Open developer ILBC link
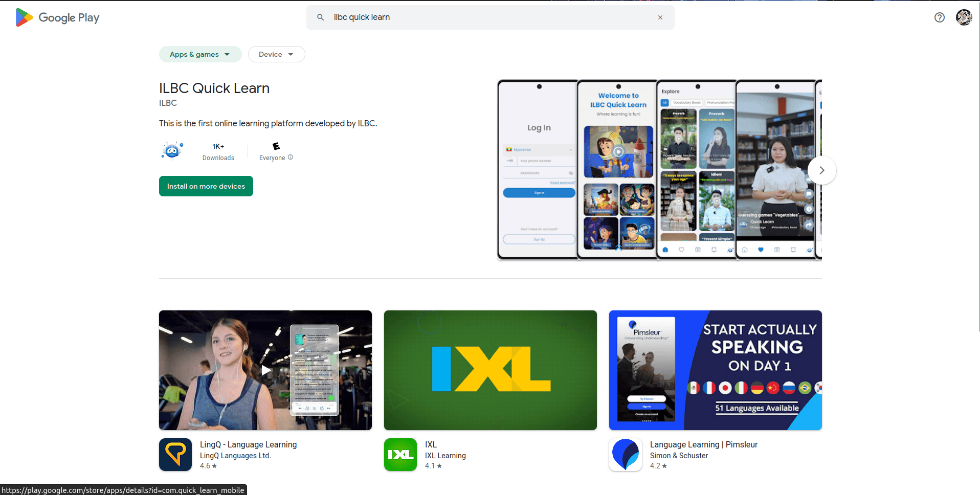 point(168,103)
